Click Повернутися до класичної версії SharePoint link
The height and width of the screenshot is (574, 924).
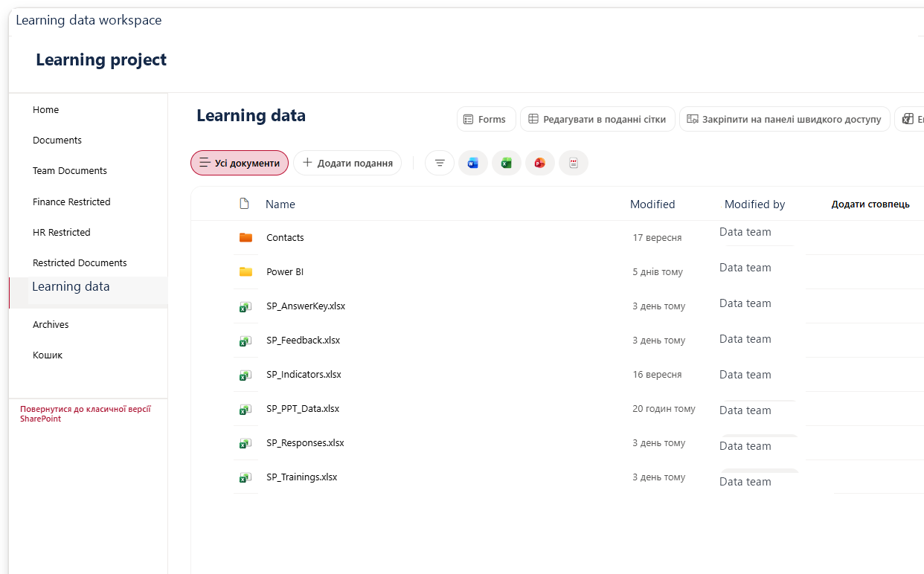tap(86, 414)
